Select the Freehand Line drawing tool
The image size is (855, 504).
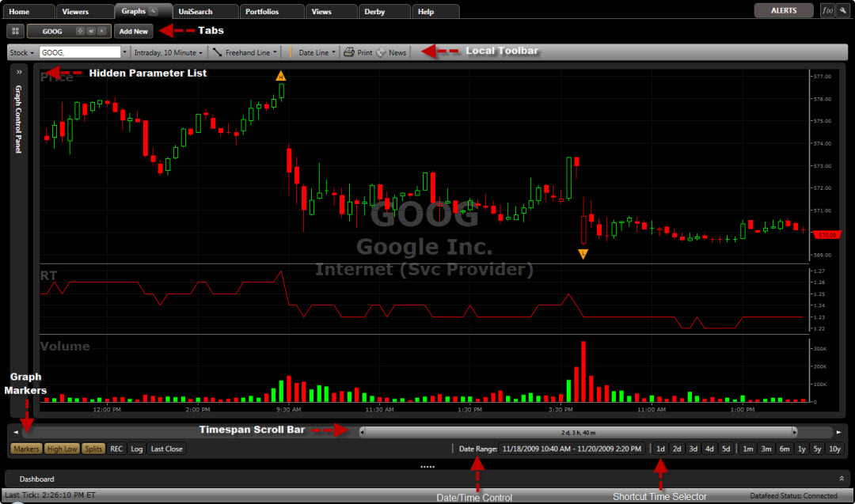pyautogui.click(x=245, y=52)
